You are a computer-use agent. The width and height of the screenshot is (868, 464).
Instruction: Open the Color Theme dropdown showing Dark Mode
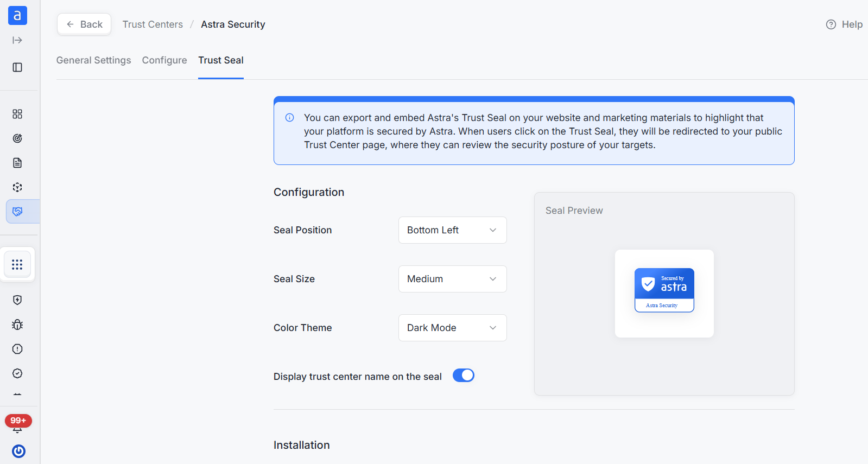pyautogui.click(x=453, y=328)
